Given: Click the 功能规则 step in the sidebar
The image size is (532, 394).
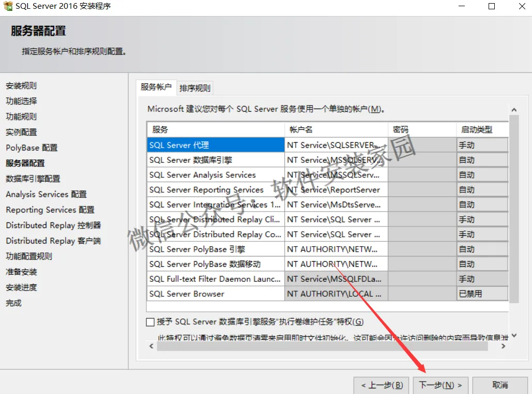Looking at the screenshot, I should pyautogui.click(x=21, y=117).
